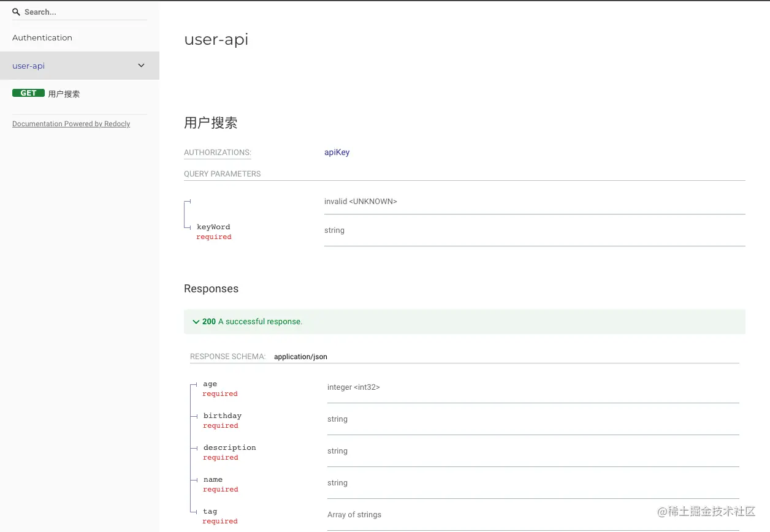This screenshot has height=532, width=770.
Task: Click the required indicator under description
Action: pyautogui.click(x=220, y=457)
